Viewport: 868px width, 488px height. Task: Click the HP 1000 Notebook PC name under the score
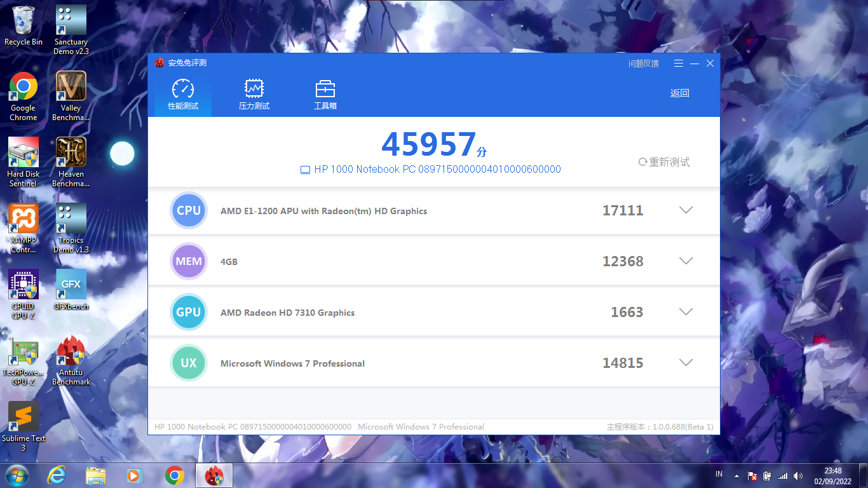437,170
